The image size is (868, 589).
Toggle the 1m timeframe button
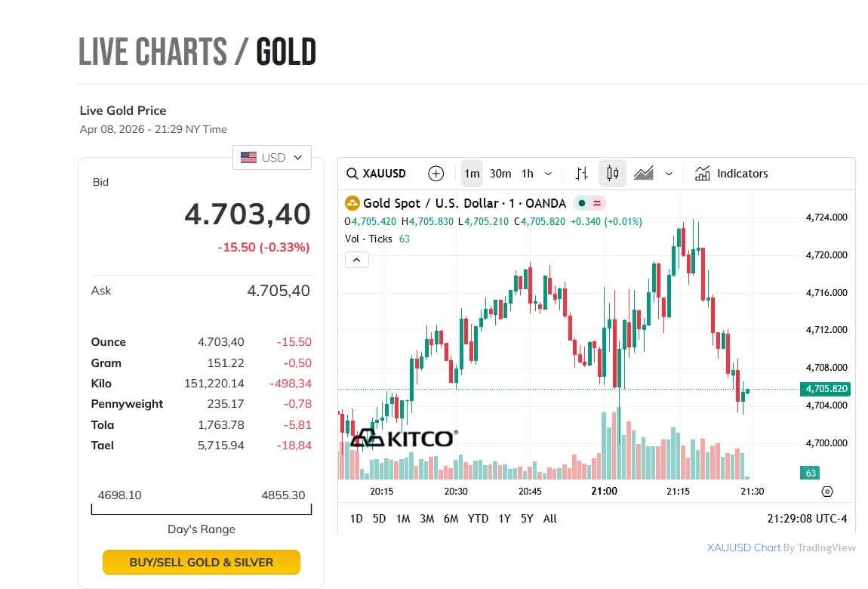(x=472, y=174)
